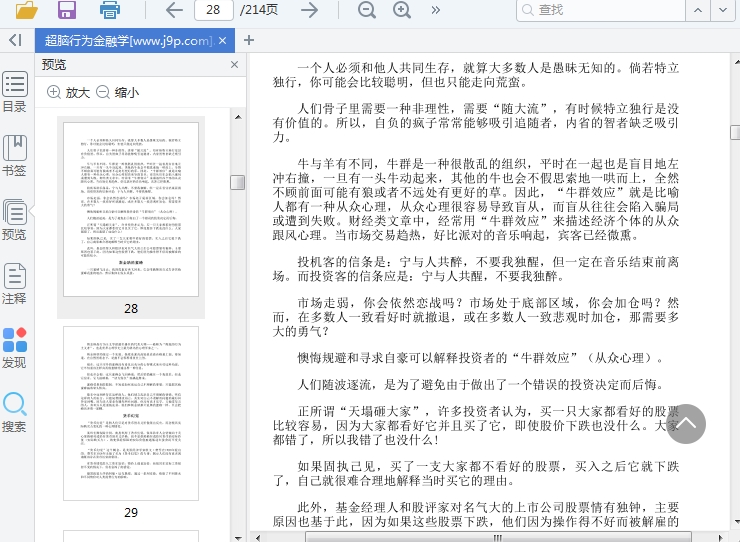Click the line starting 懊悔规避和寻求自豪

tap(480, 358)
